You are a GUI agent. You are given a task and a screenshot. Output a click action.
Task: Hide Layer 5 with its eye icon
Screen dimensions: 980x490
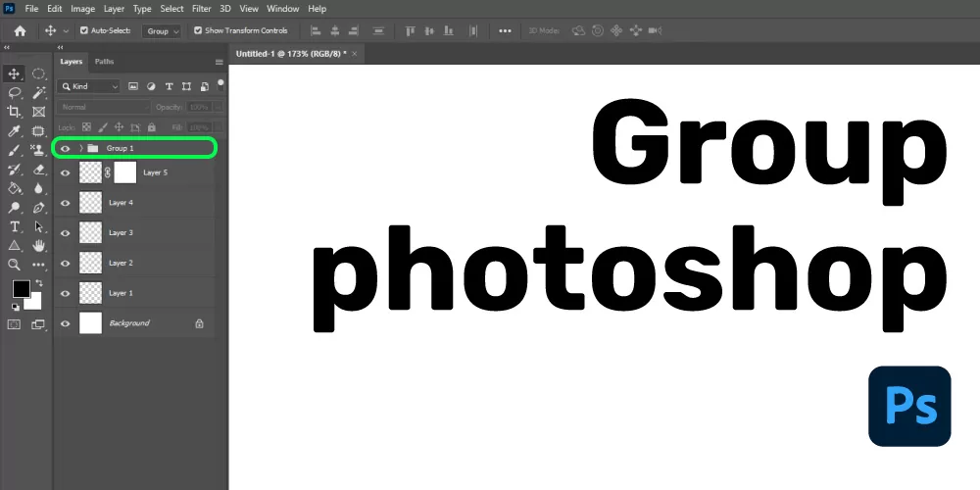click(x=65, y=172)
